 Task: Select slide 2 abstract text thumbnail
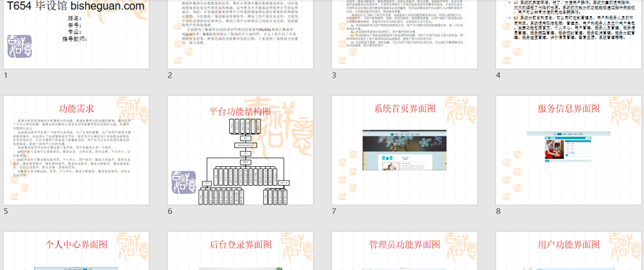point(240,35)
